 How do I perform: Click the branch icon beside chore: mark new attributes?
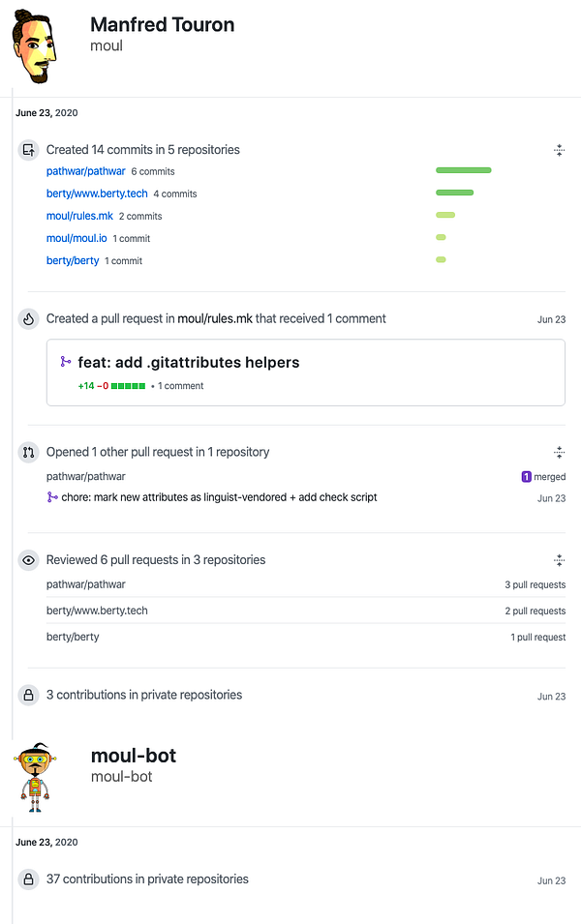[52, 497]
